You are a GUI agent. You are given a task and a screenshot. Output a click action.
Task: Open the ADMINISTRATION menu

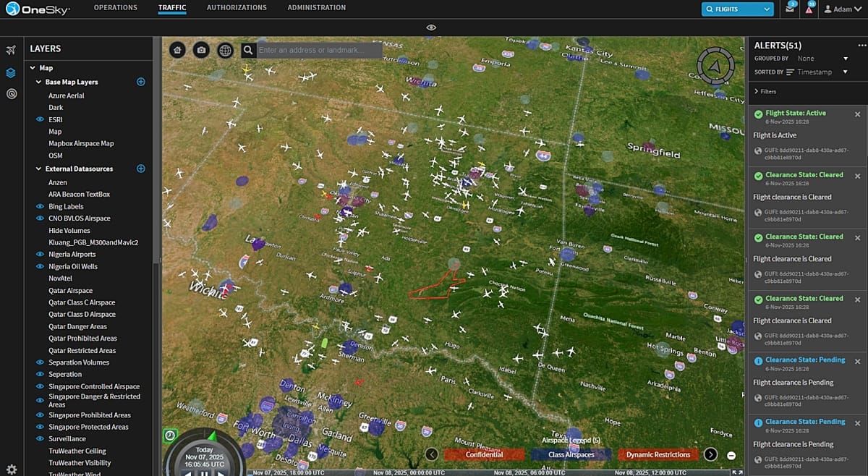[x=316, y=7]
